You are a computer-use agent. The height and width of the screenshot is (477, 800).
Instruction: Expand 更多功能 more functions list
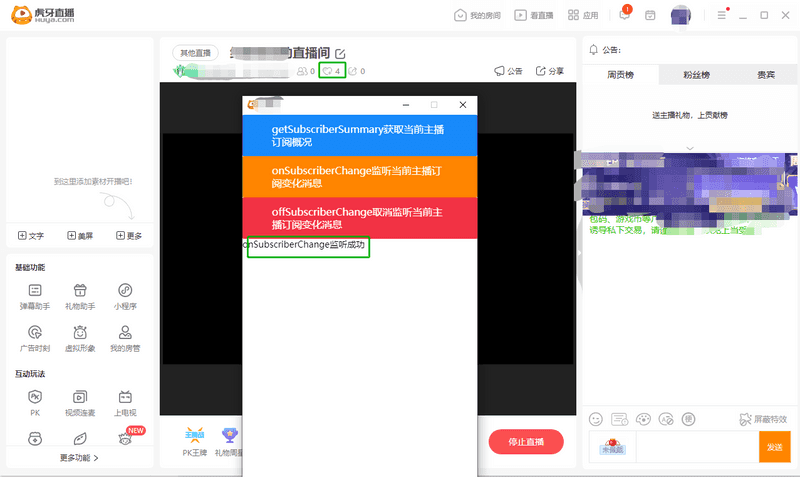tap(79, 458)
